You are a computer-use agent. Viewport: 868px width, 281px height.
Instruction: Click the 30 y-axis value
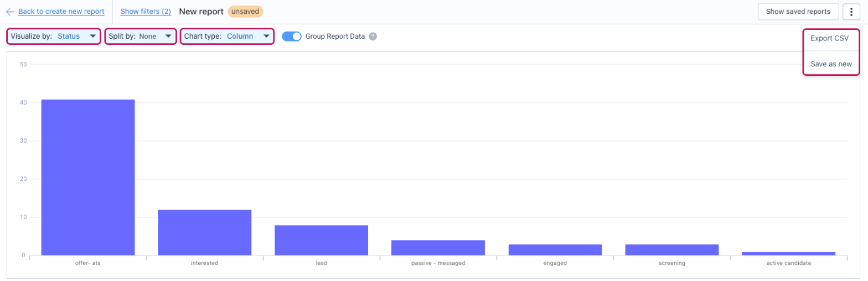point(23,141)
